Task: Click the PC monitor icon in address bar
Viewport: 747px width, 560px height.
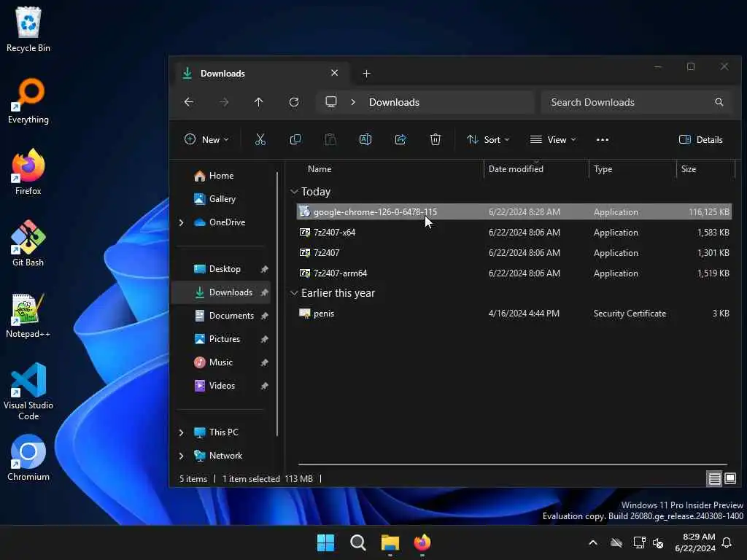Action: 331,102
